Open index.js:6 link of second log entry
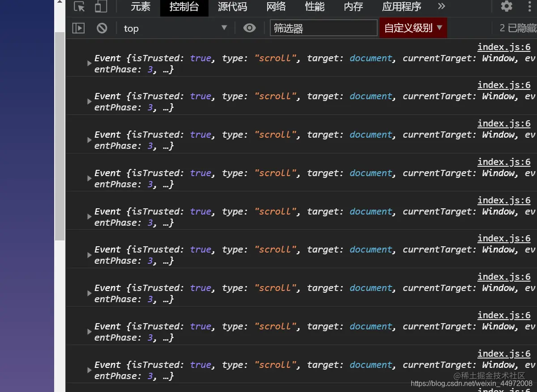 click(x=504, y=85)
